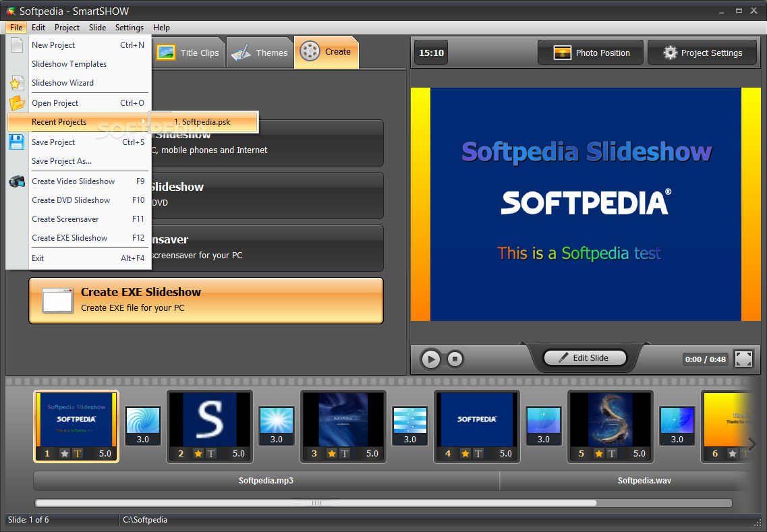Choose Save Project menu entry
Screen dimensions: 767x532
coord(88,142)
